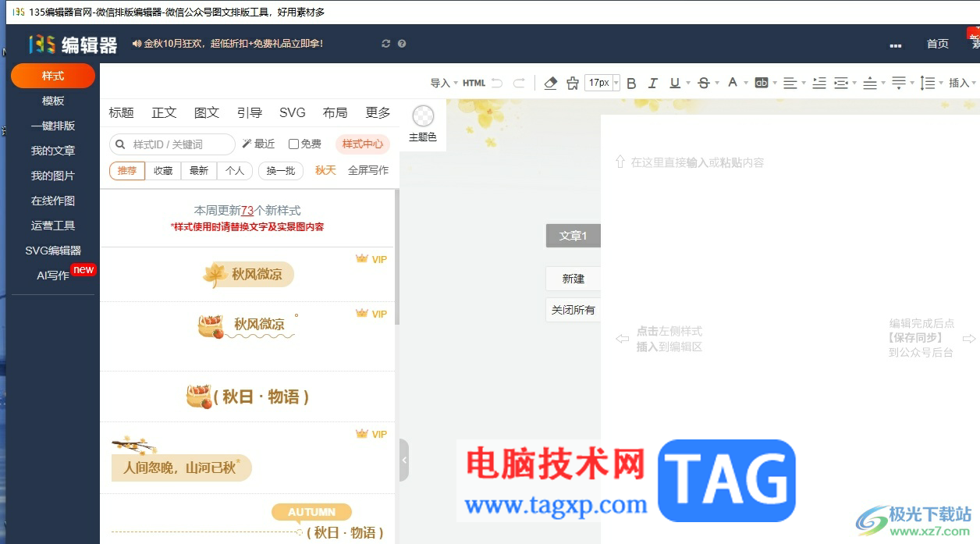Open the 主题色 theme color picker
This screenshot has width=980, height=544.
pos(423,125)
